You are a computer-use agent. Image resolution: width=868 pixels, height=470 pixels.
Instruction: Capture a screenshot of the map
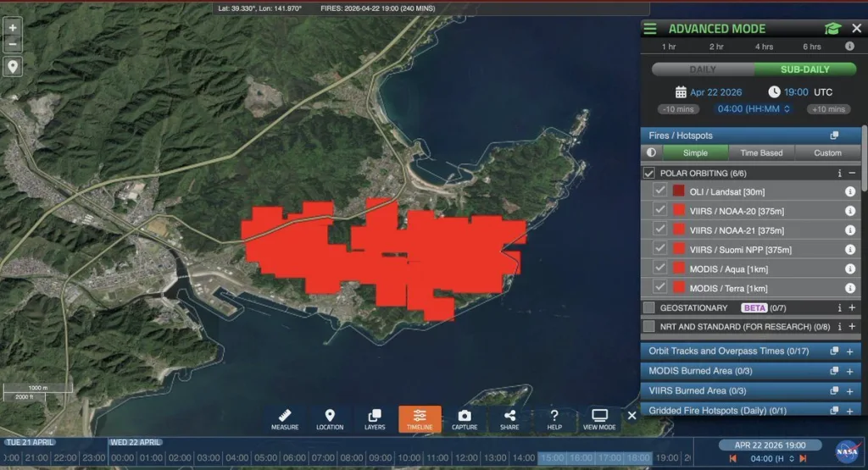click(x=465, y=418)
